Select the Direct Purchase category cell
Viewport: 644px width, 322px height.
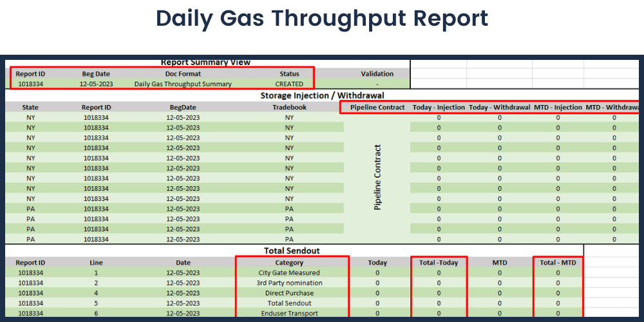289,293
